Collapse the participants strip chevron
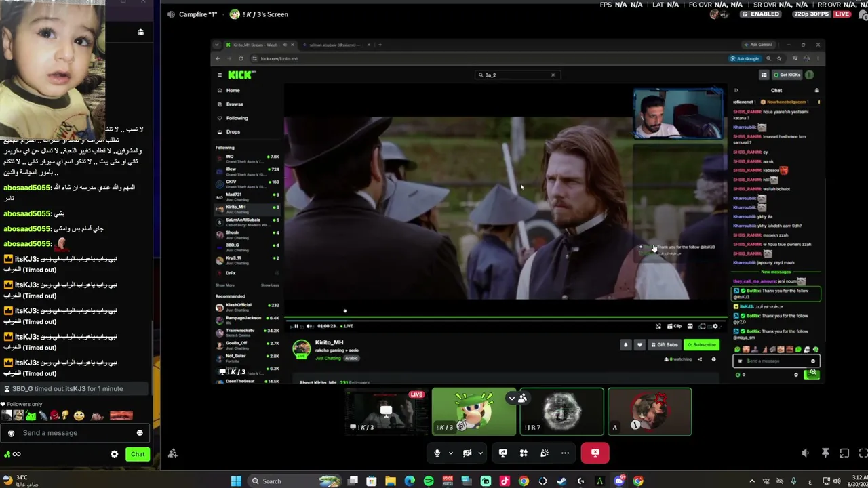The image size is (868, 488). point(512,398)
